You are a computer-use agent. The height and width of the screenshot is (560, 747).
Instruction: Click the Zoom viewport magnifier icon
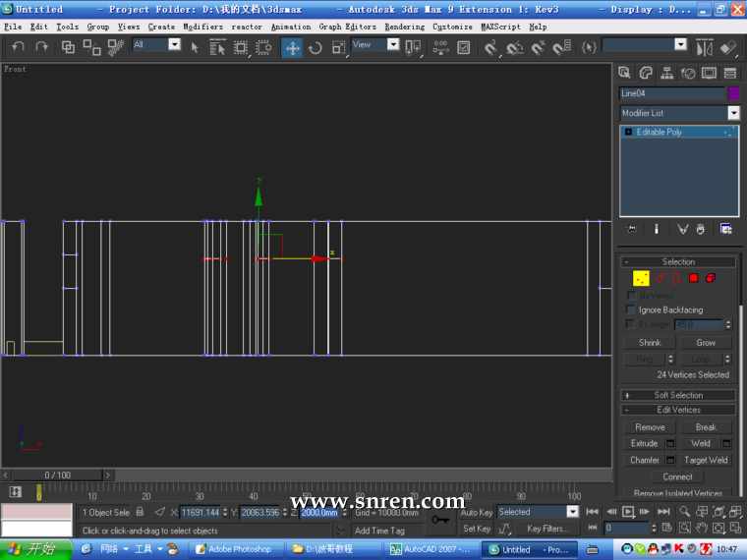[x=685, y=512]
